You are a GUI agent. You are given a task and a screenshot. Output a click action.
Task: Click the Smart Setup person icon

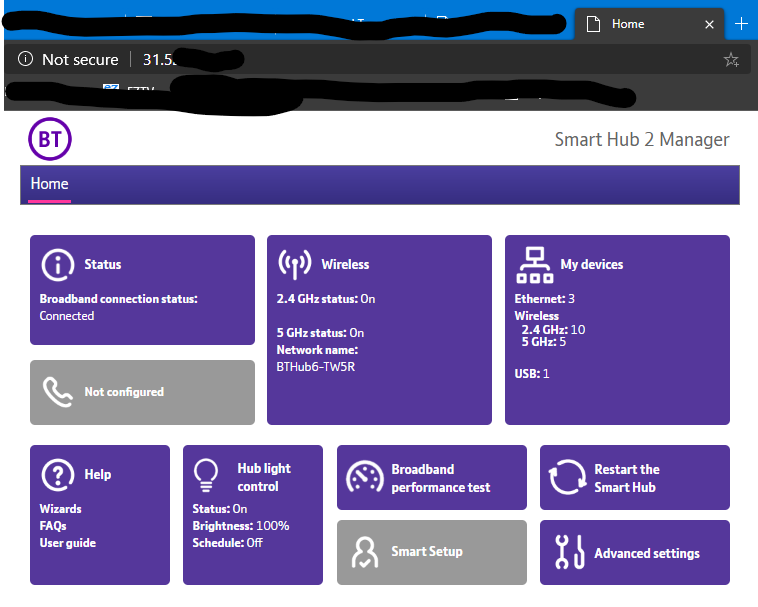tap(364, 552)
